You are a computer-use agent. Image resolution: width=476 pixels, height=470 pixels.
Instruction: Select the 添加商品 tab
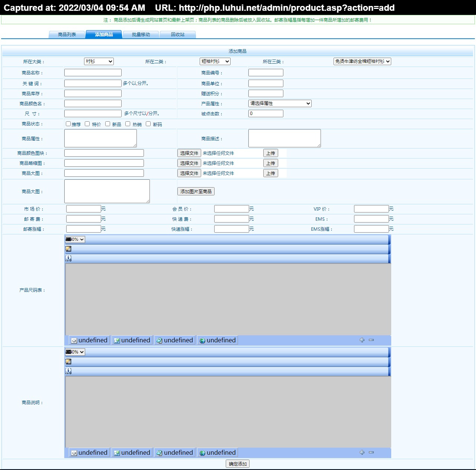click(104, 35)
